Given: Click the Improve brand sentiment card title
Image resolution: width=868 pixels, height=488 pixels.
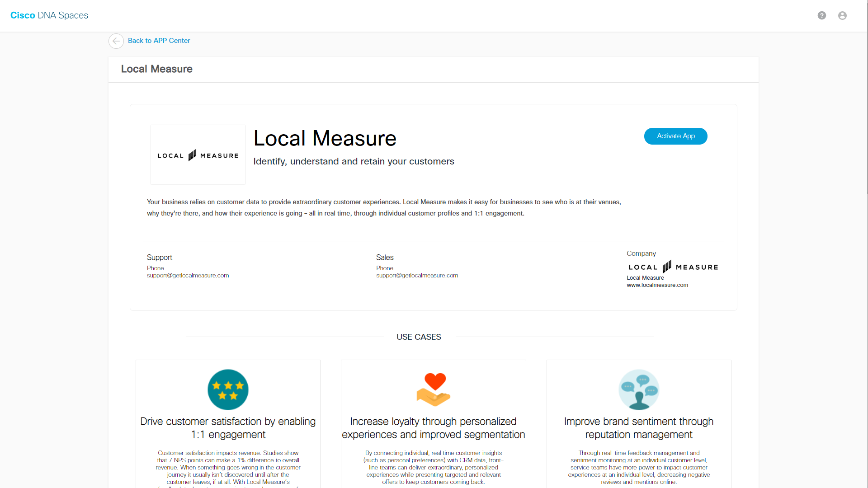Looking at the screenshot, I should [639, 428].
